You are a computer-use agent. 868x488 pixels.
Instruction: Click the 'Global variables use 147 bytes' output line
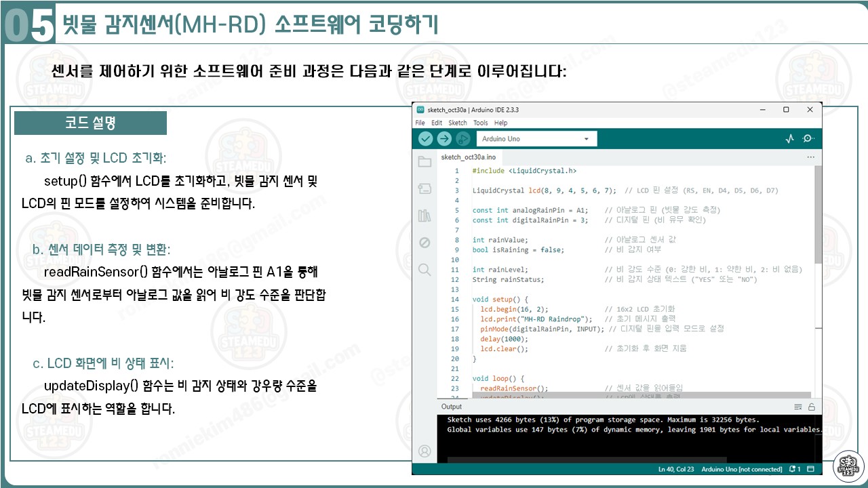click(635, 429)
